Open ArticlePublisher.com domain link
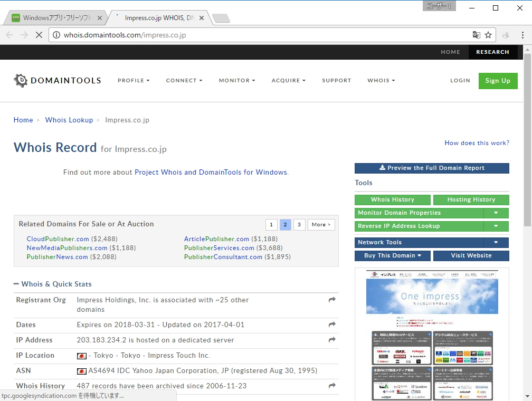The image size is (532, 401). pyautogui.click(x=216, y=239)
